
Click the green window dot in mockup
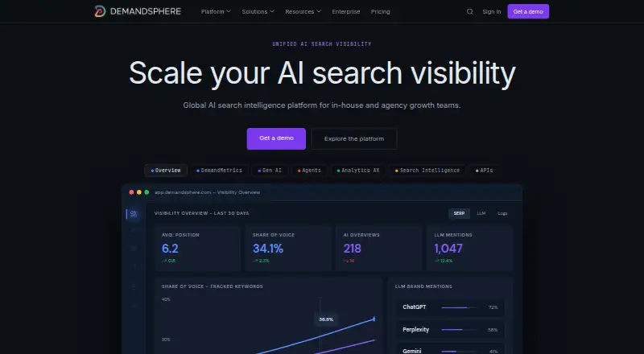(x=147, y=192)
